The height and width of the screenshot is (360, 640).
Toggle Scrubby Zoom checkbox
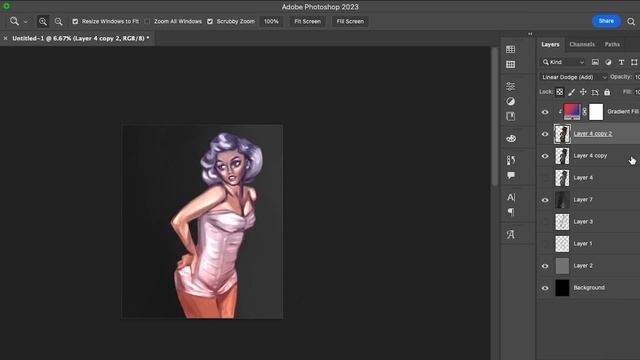point(210,22)
